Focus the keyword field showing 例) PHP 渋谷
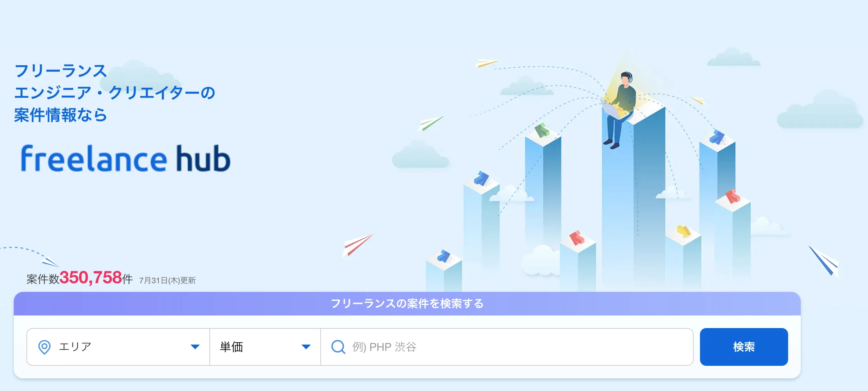868x391 pixels. [507, 347]
